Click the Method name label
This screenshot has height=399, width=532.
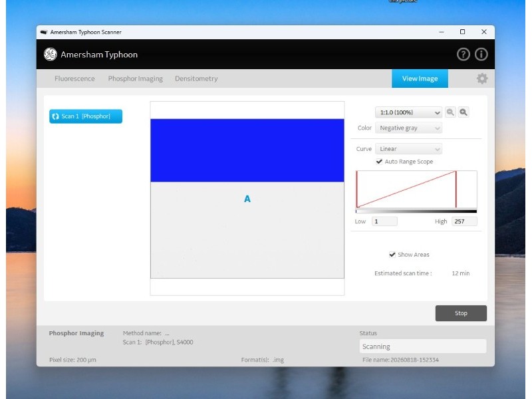[142, 333]
